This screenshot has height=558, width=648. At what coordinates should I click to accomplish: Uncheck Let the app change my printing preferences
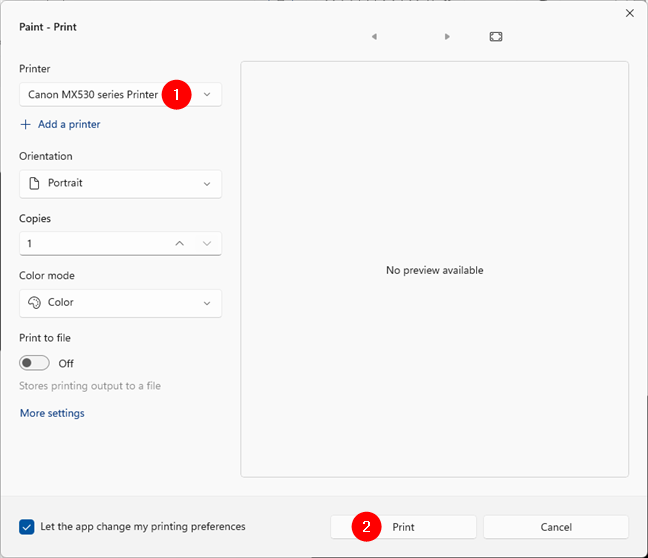[26, 527]
